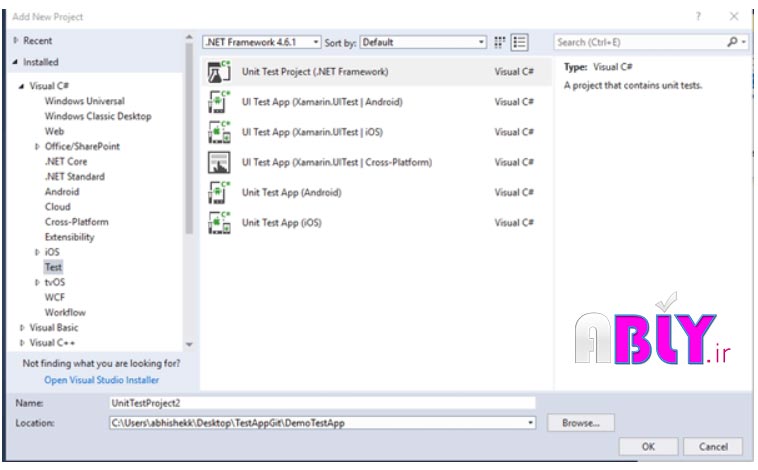Select the WCF category
The width and height of the screenshot is (758, 470).
tap(55, 297)
